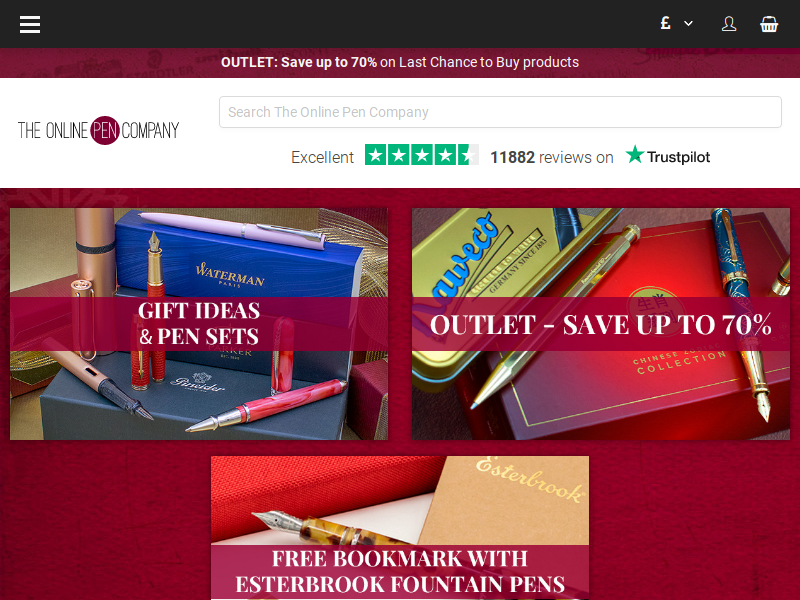
Task: Open the OUTLET Save up to 70% banner link
Action: (x=400, y=62)
